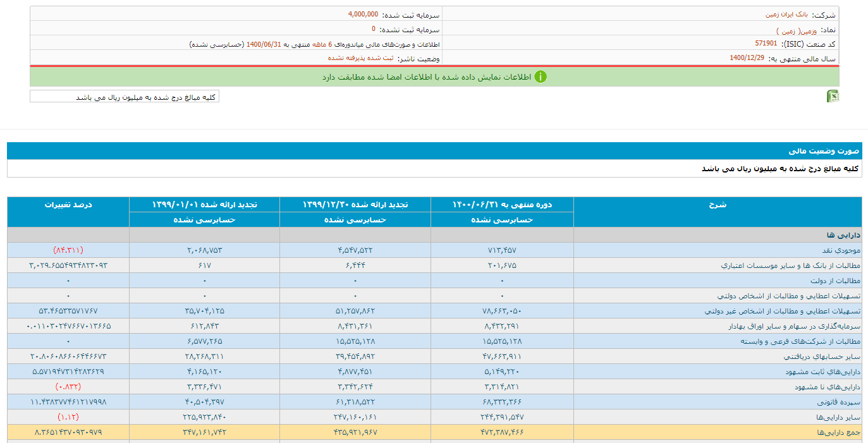This screenshot has width=868, height=443.
Task: Click the درصد تغییرات column header
Action: pyautogui.click(x=68, y=205)
